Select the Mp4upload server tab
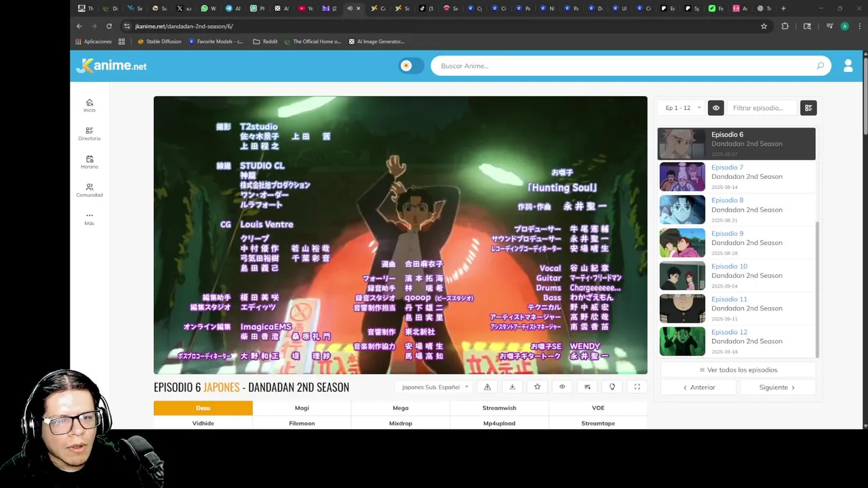Viewport: 868px width, 488px height. tap(499, 423)
